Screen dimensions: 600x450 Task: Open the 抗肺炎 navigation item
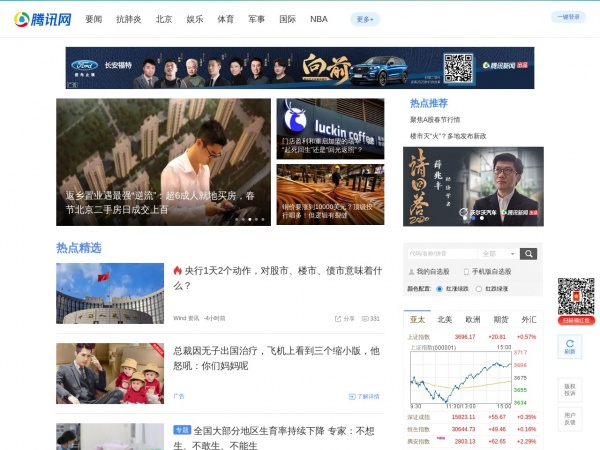(x=129, y=19)
